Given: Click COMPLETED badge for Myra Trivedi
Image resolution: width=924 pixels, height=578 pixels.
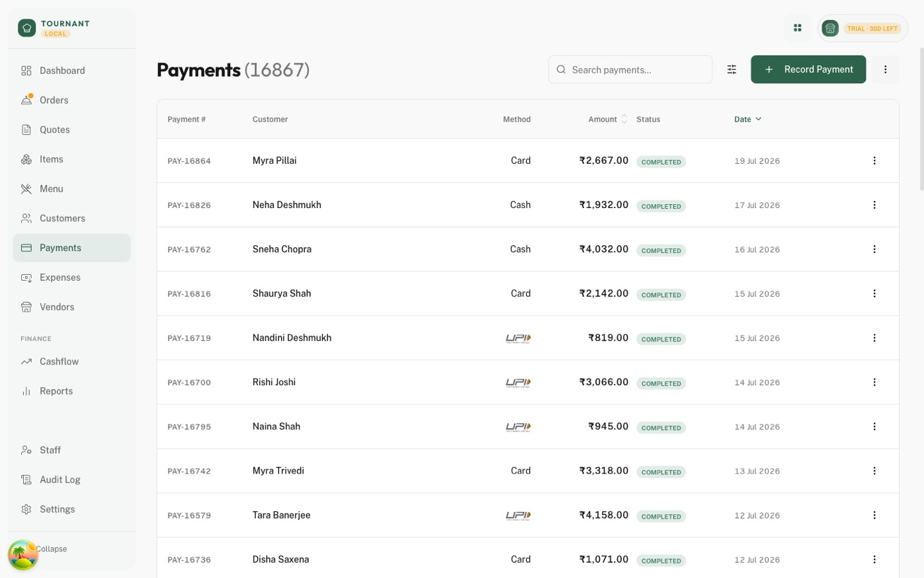Looking at the screenshot, I should pyautogui.click(x=661, y=472).
